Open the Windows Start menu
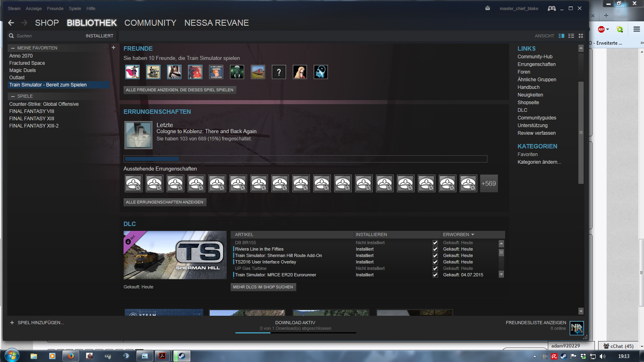The width and height of the screenshot is (644, 362). [x=12, y=356]
